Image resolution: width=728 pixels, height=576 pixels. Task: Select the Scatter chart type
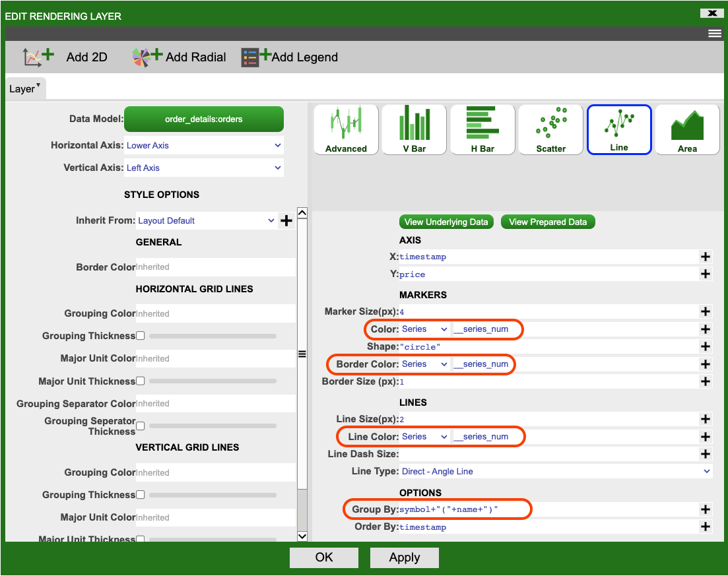pos(550,129)
